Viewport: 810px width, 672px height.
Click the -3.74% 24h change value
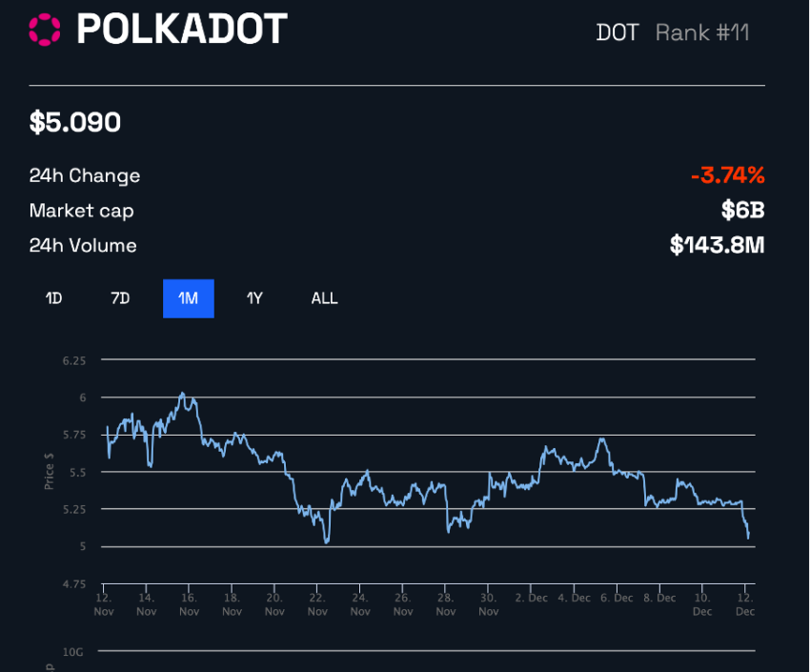click(728, 175)
